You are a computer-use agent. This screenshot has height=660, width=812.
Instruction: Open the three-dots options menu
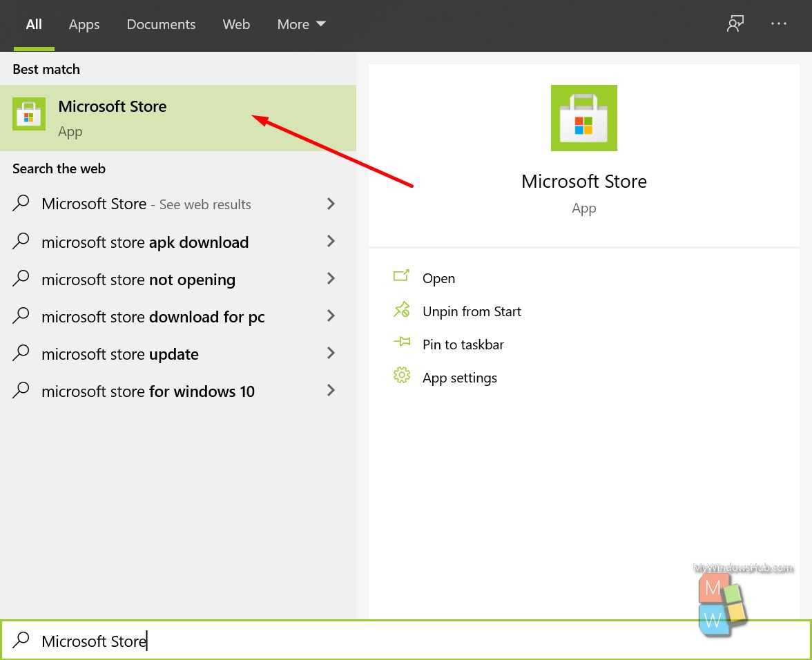pyautogui.click(x=779, y=24)
